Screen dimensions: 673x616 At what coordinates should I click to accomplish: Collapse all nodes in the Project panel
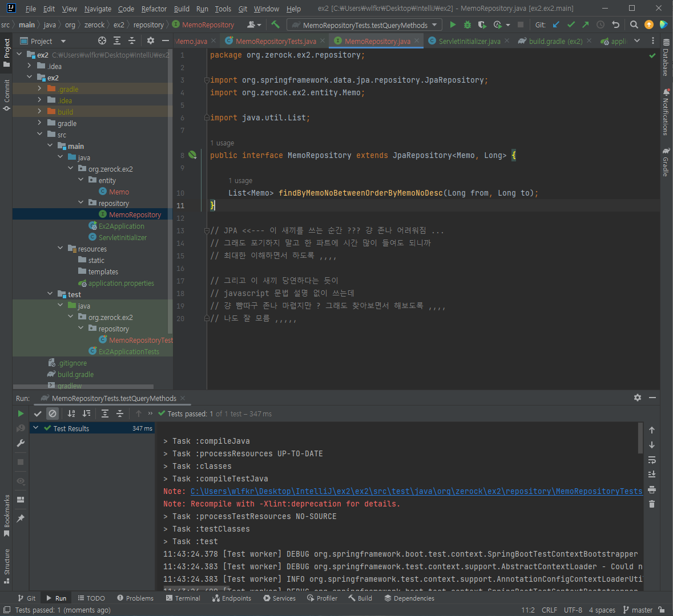[132, 40]
